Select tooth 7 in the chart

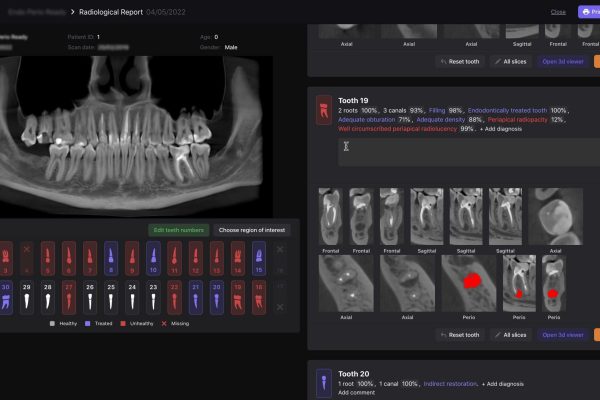point(90,258)
